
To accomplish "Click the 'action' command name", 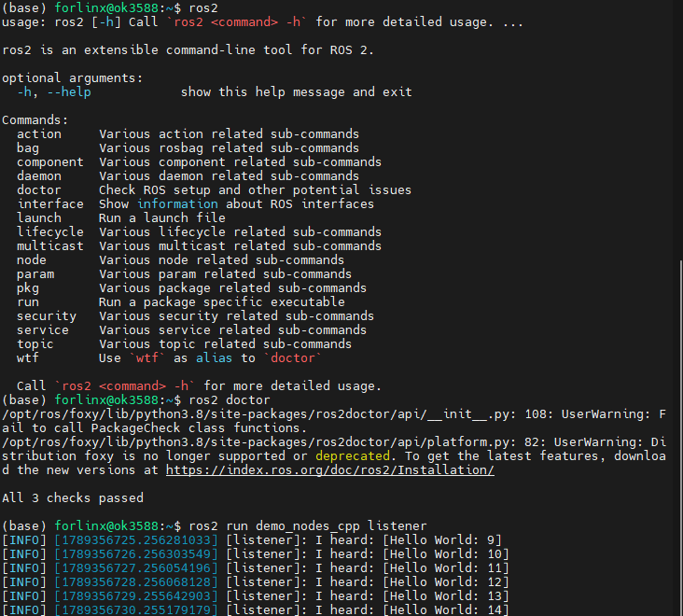I will 39,134.
